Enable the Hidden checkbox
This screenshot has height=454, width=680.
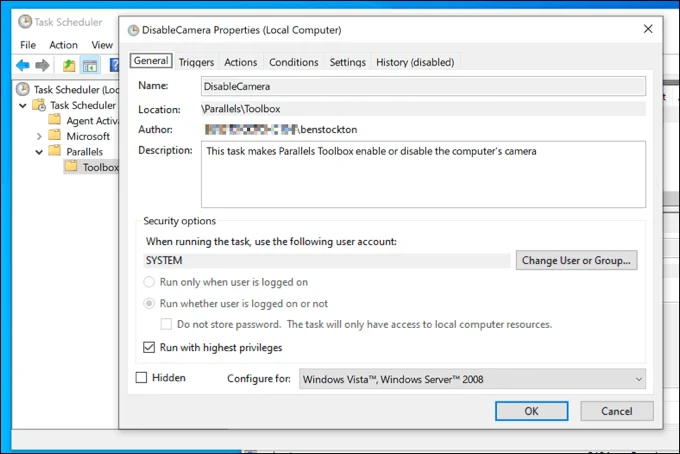[141, 378]
